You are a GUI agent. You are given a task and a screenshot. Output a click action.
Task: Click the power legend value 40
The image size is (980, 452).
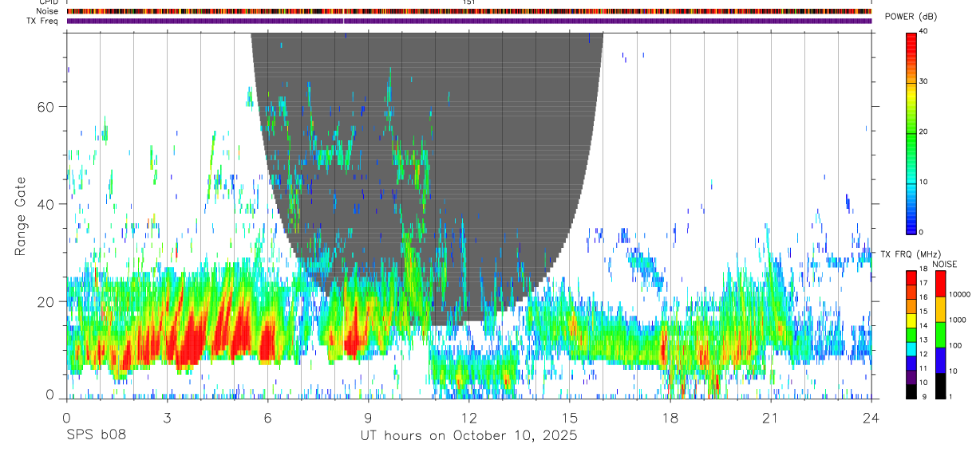point(924,32)
